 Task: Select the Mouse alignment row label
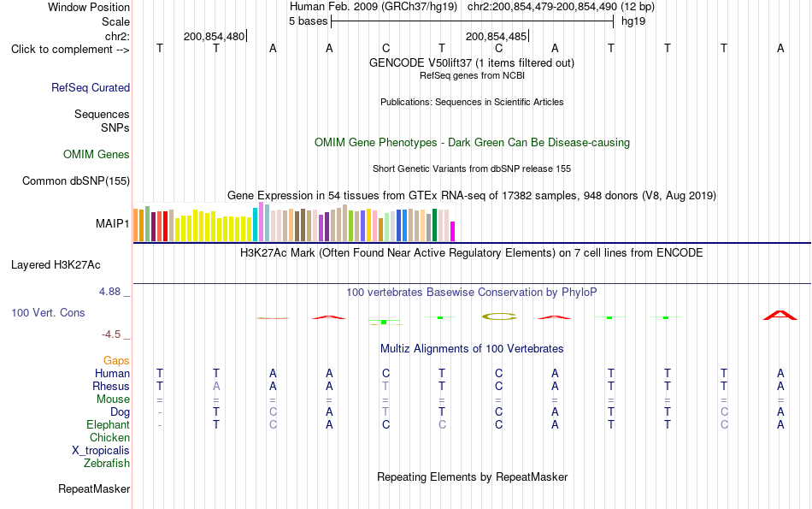pos(113,400)
